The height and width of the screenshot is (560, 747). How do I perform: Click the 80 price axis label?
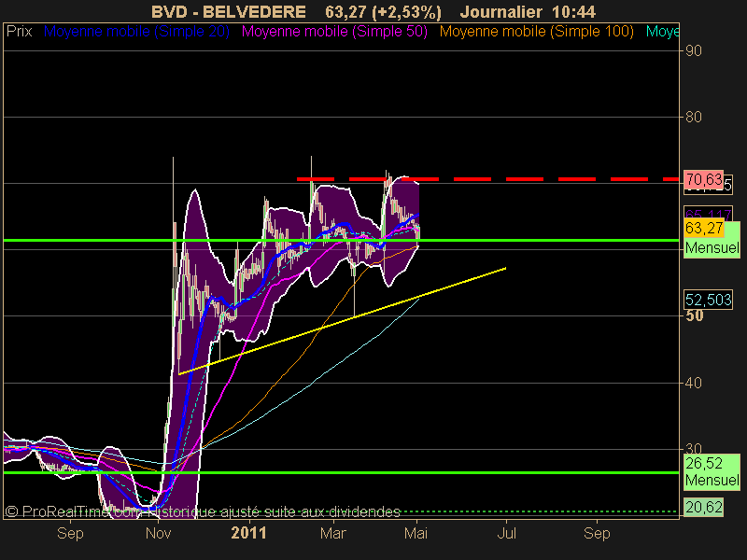click(x=693, y=117)
